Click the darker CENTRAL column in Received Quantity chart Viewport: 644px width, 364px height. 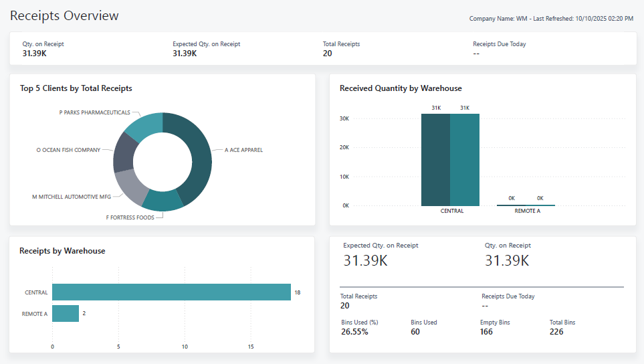[435, 160]
